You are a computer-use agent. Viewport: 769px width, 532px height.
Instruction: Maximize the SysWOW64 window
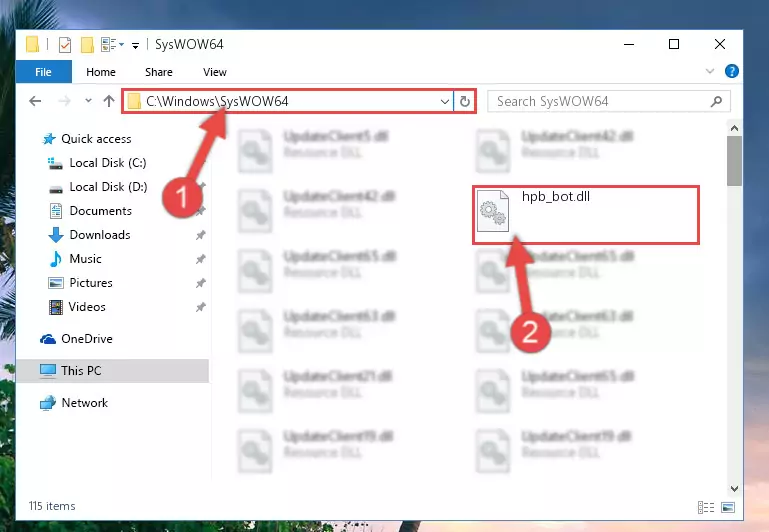674,44
